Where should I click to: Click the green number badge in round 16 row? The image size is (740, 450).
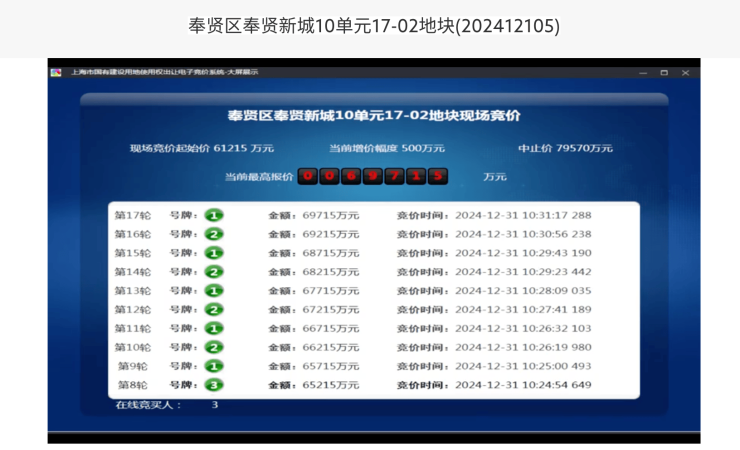[x=214, y=234]
